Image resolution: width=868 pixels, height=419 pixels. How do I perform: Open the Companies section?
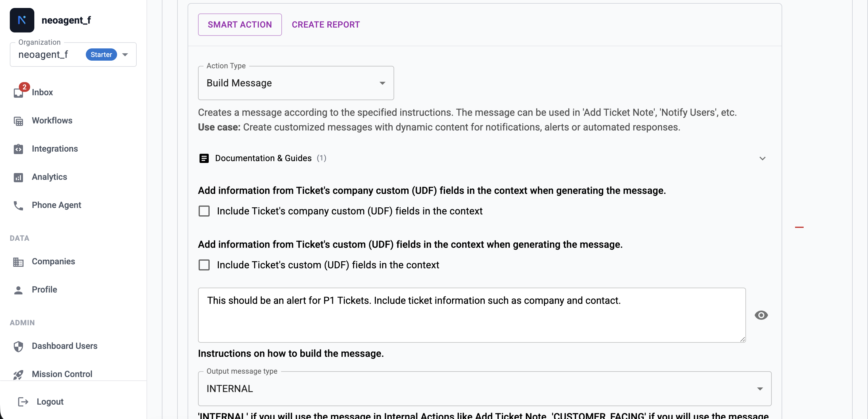53,261
